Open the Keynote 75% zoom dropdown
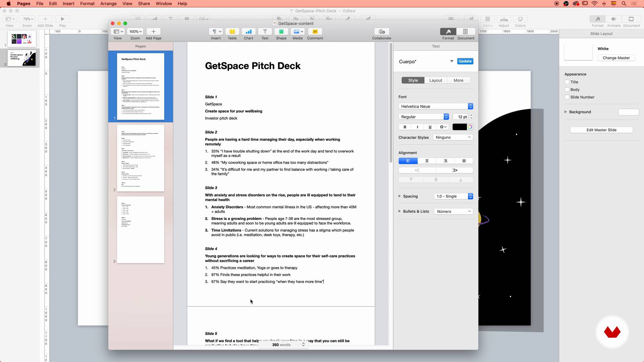644x362 pixels. 27,19
